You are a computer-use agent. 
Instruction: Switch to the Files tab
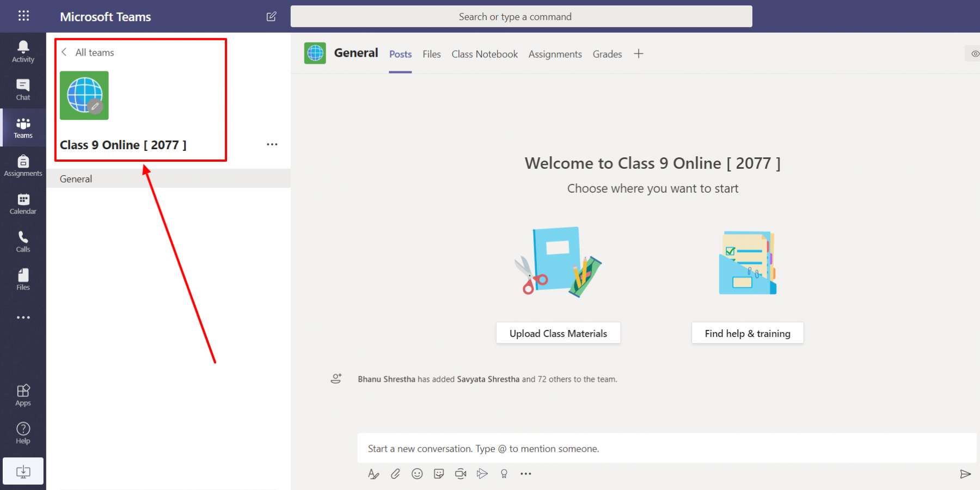431,54
